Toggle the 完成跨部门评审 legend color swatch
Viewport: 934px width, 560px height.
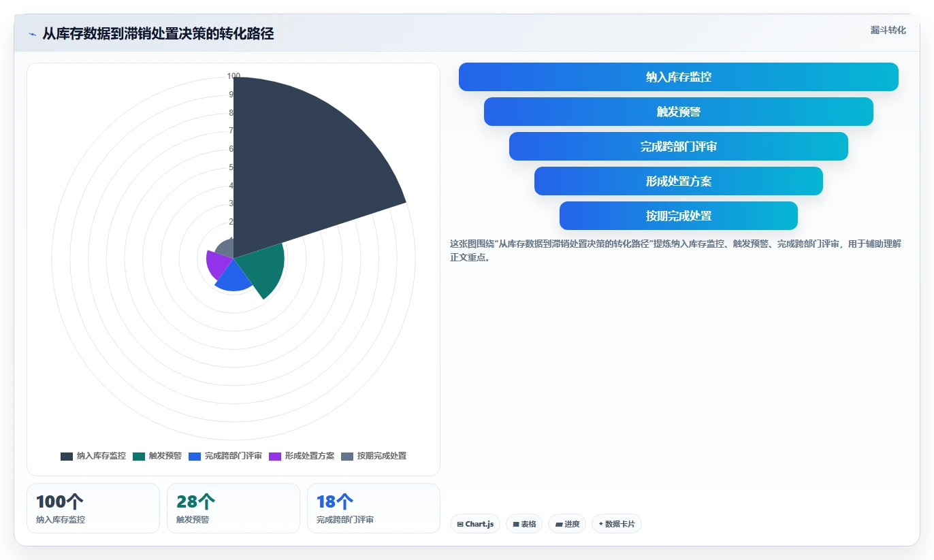pyautogui.click(x=195, y=456)
